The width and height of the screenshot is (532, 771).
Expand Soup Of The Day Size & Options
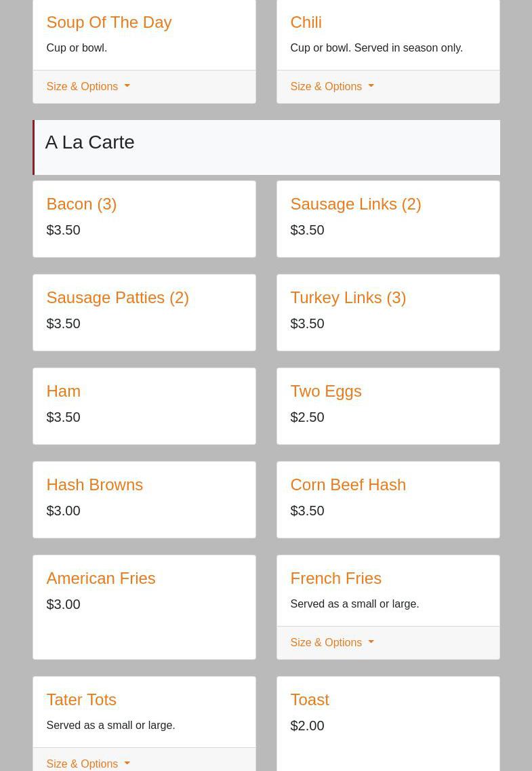click(x=87, y=87)
